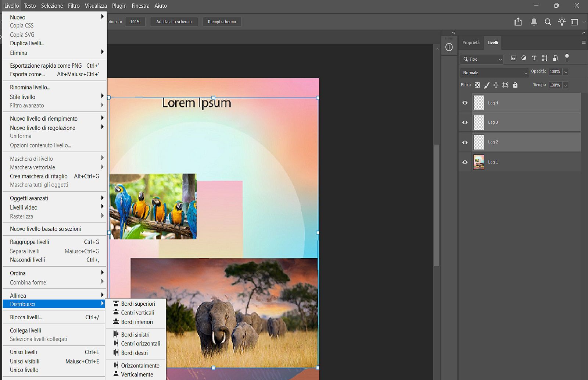Toggle the layer filter switch
The height and width of the screenshot is (380, 588).
[567, 58]
